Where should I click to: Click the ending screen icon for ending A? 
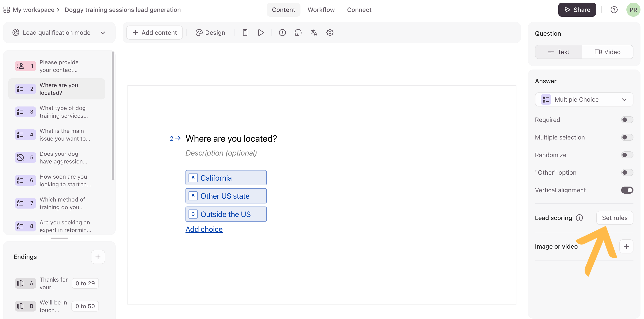(x=20, y=284)
